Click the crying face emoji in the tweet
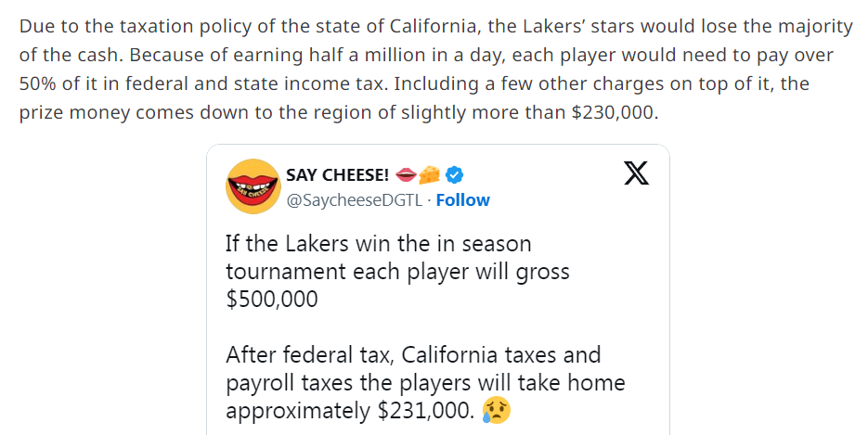The image size is (868, 435). coord(498,409)
